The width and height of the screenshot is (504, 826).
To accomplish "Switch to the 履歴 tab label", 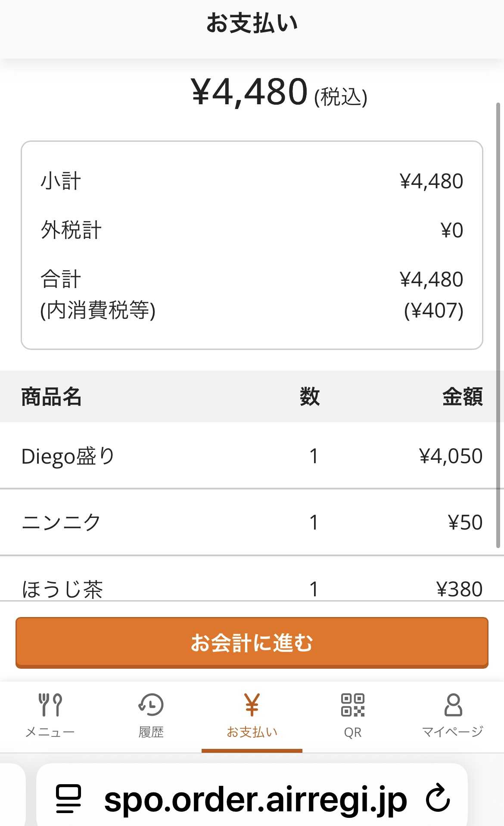I will (151, 732).
